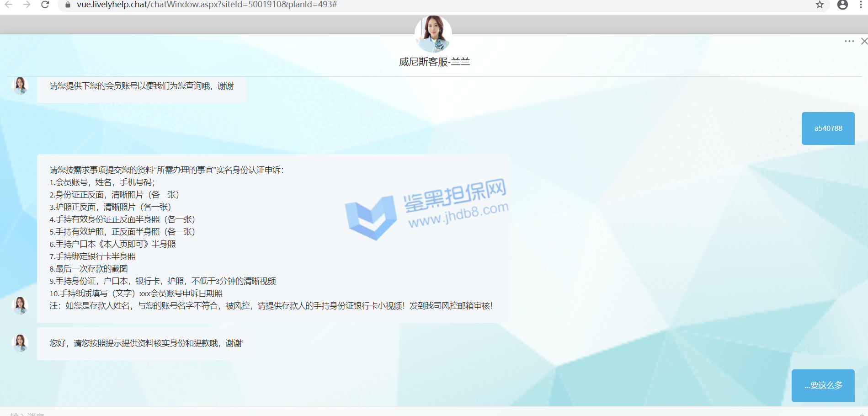Click agent avatar beside first message
The width and height of the screenshot is (868, 416).
20,85
